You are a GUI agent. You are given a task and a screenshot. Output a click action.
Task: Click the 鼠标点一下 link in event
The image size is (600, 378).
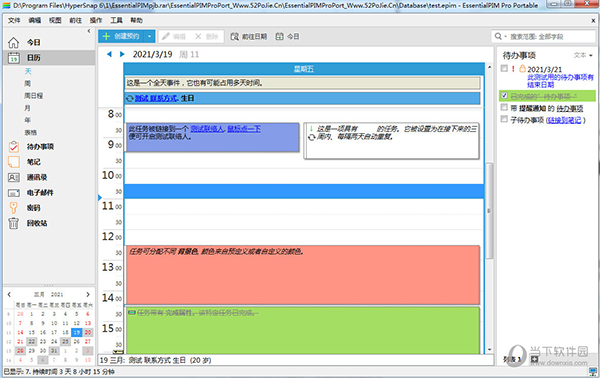[244, 129]
